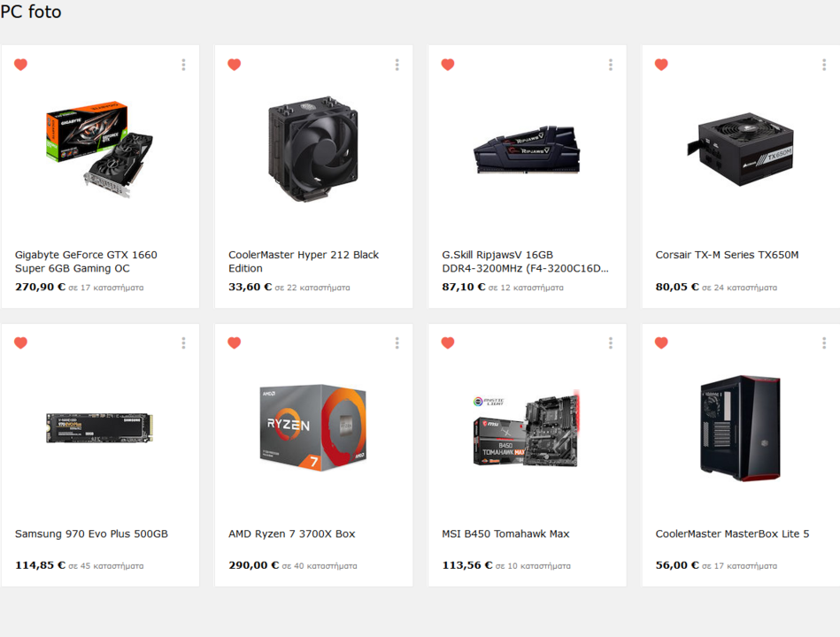Open AMD Ryzen 7 3700X Box product link
Viewport: 840px width, 637px height.
pos(292,533)
